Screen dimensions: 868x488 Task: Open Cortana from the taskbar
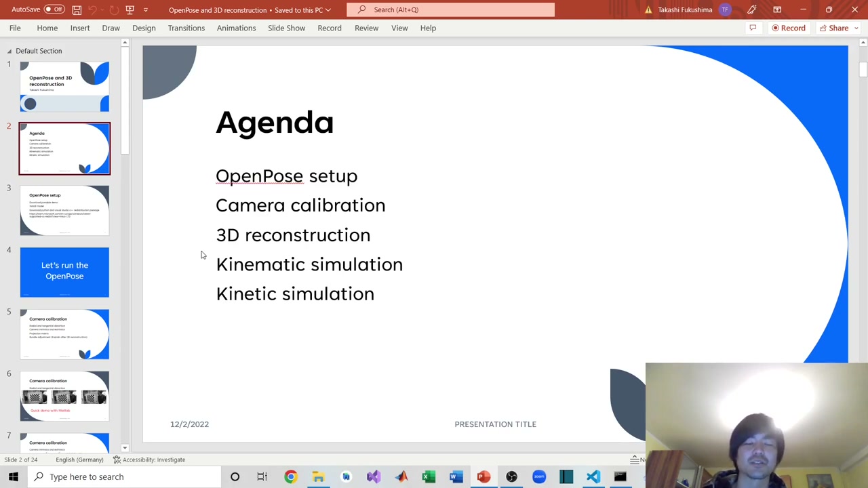point(235,476)
